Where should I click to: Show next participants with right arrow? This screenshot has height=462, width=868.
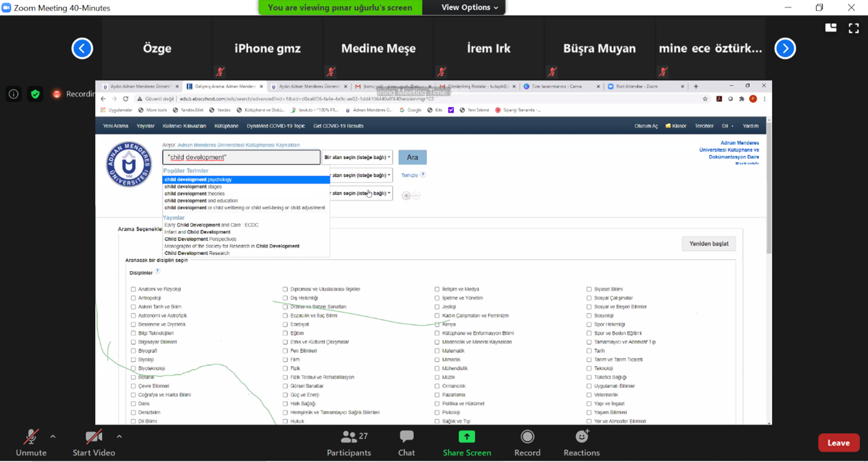click(785, 48)
